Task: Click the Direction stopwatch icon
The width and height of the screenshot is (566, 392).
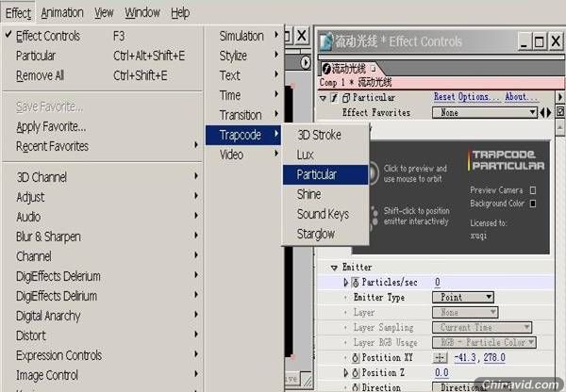Action: pyautogui.click(x=356, y=387)
